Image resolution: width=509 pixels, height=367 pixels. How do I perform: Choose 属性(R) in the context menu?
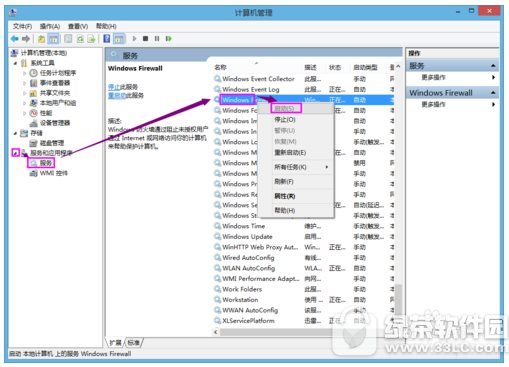click(296, 196)
